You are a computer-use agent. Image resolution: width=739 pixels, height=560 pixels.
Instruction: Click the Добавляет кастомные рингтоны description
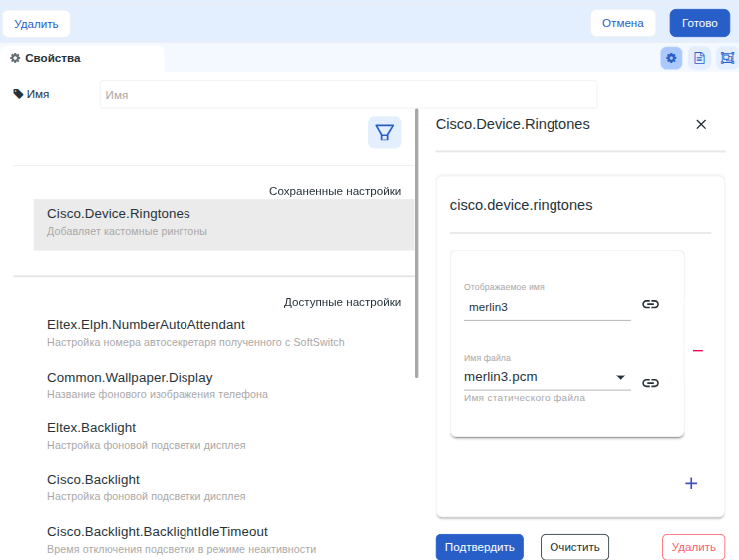[x=127, y=232]
